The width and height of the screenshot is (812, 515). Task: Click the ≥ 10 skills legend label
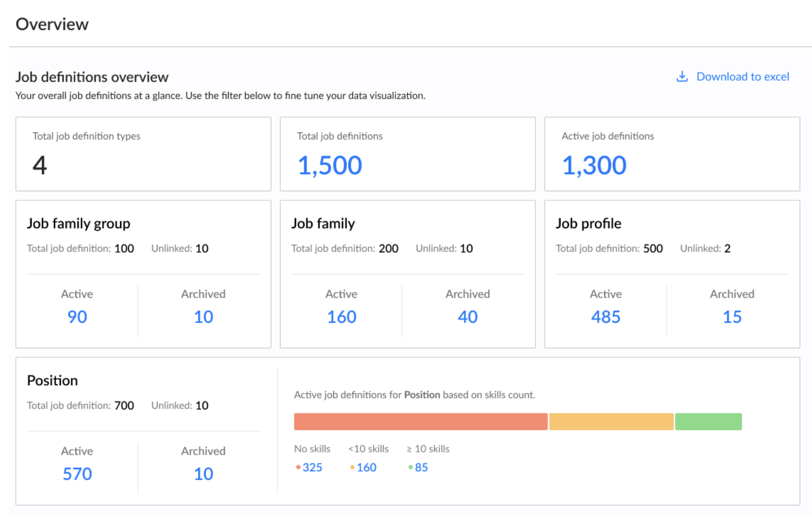pyautogui.click(x=428, y=449)
